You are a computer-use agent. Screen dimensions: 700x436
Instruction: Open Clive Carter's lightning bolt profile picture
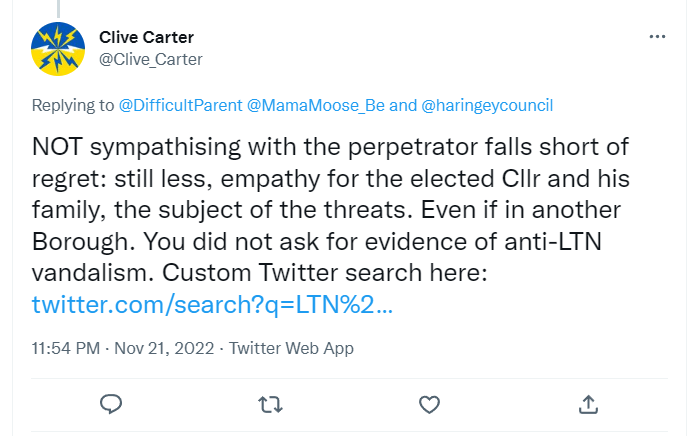(58, 49)
